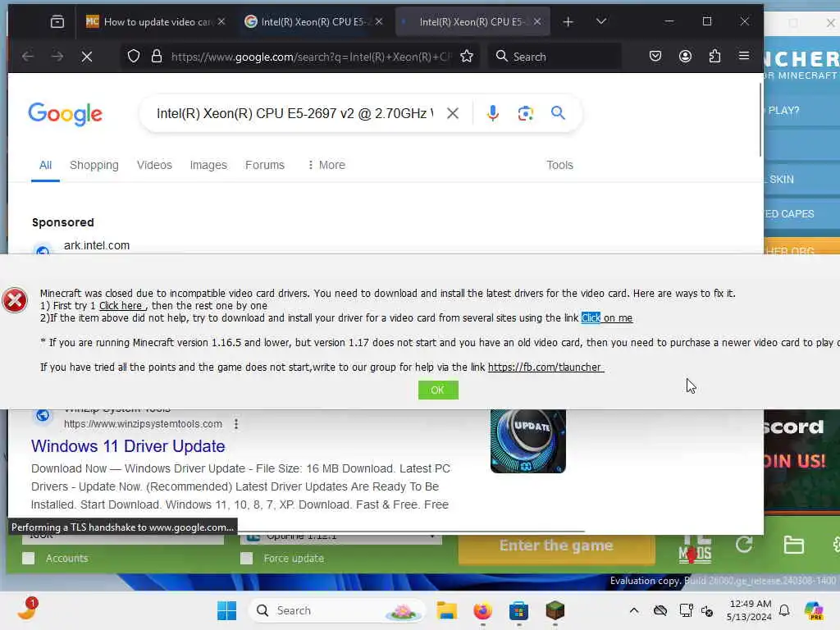Switch to Intel Xeon tab with Google icon
Image resolution: width=840 pixels, height=630 pixels.
tap(314, 22)
